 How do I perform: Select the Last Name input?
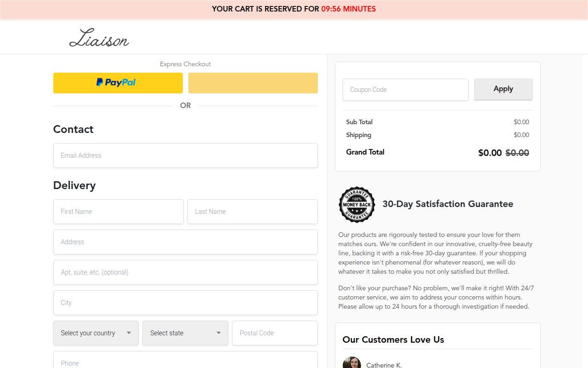253,212
